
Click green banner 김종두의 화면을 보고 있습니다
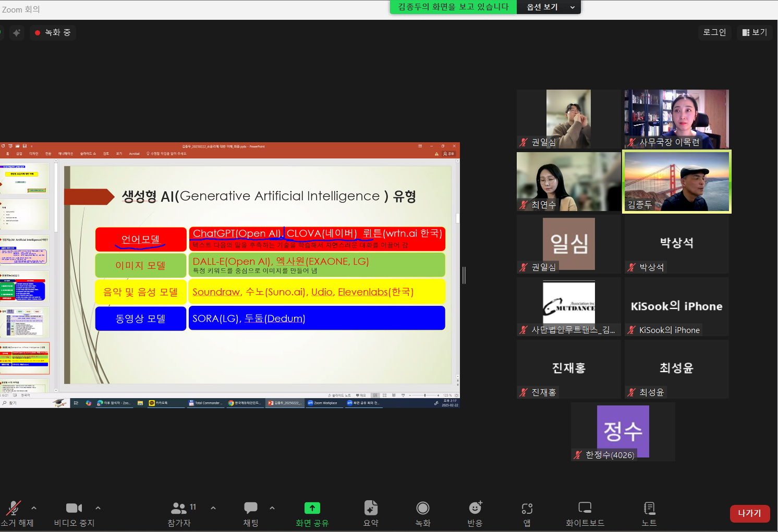click(x=453, y=7)
